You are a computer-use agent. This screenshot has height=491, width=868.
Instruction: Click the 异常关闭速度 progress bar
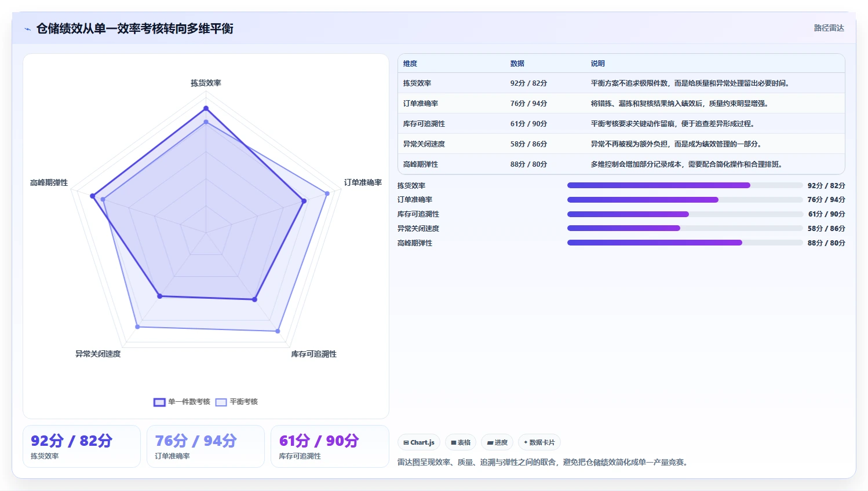pos(685,228)
